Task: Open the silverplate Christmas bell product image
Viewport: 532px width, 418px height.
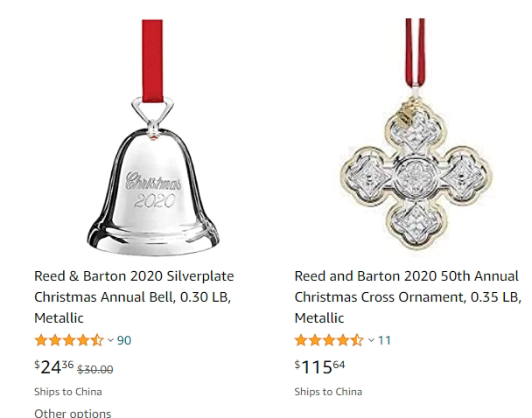Action: 148,175
